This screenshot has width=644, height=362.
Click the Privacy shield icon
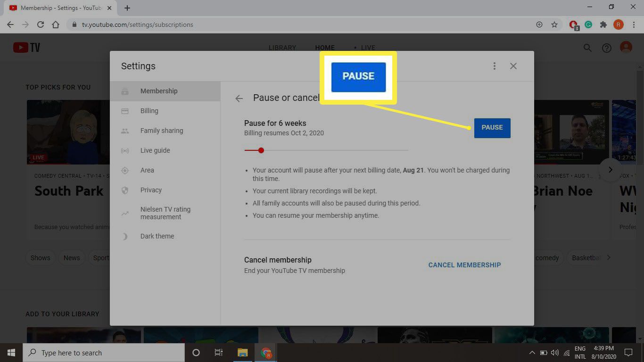click(x=125, y=190)
